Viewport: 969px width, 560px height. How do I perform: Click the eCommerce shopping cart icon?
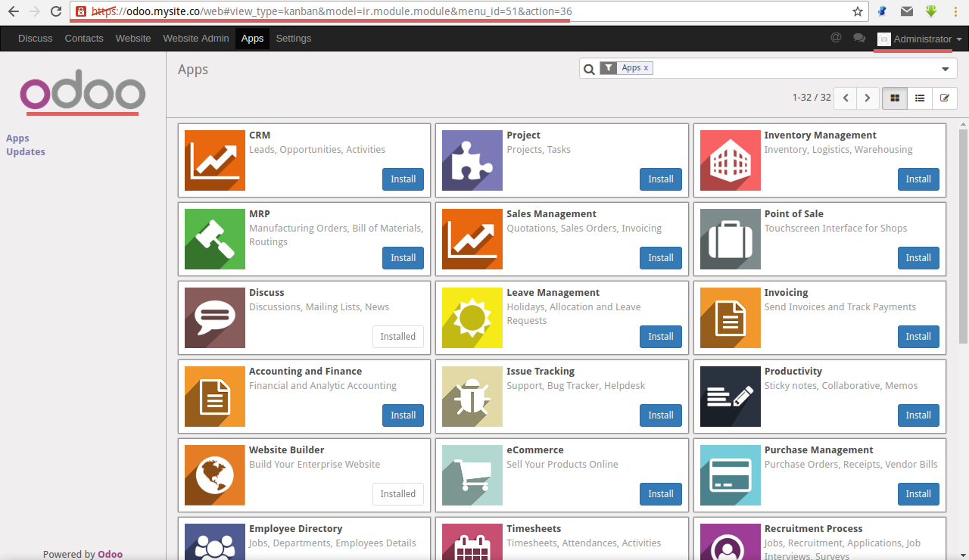pyautogui.click(x=472, y=475)
